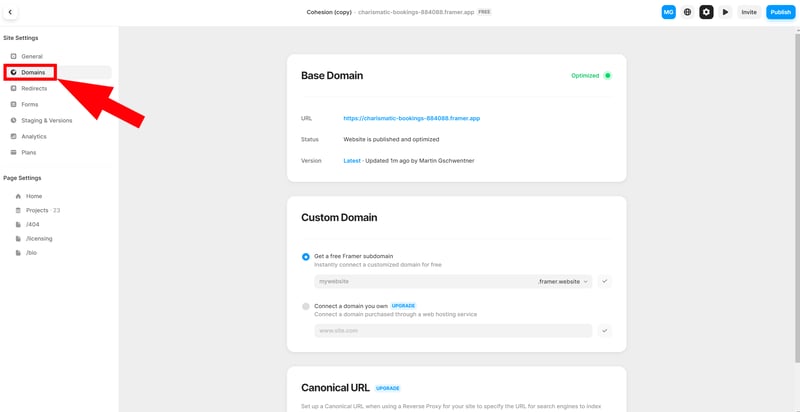This screenshot has width=800, height=412.
Task: Click the Redirects icon in sidebar
Action: [x=14, y=89]
